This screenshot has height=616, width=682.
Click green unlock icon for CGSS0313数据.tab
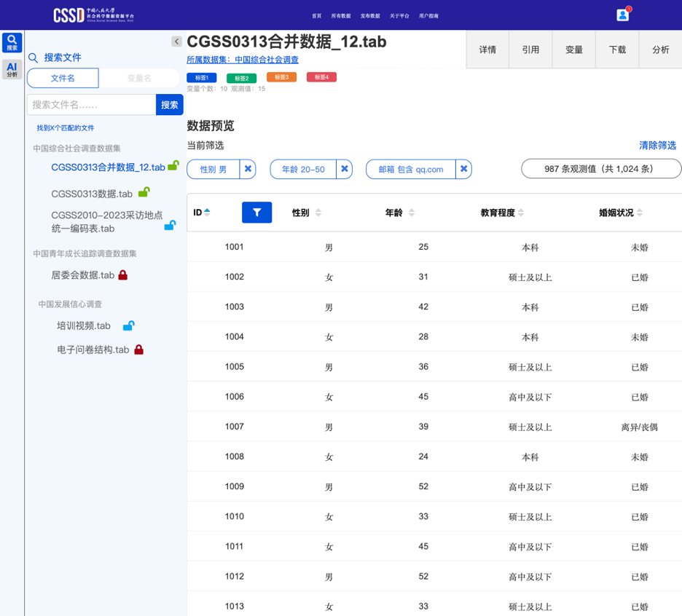(144, 191)
